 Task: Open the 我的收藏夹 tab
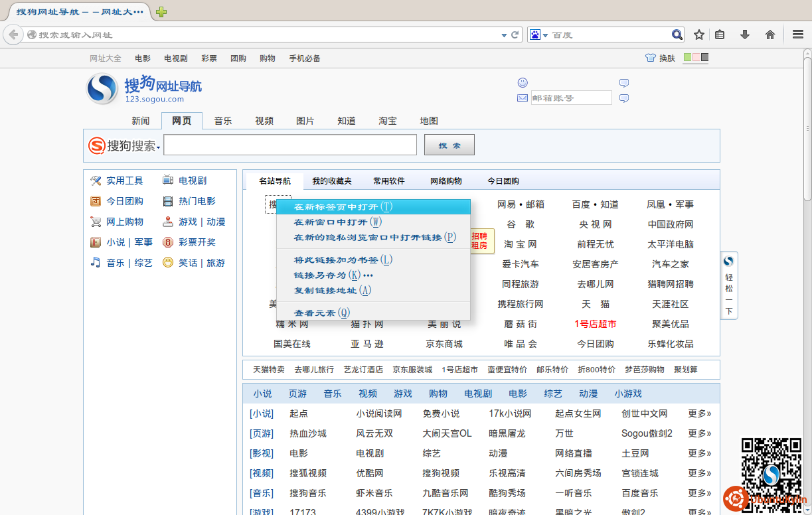point(332,181)
